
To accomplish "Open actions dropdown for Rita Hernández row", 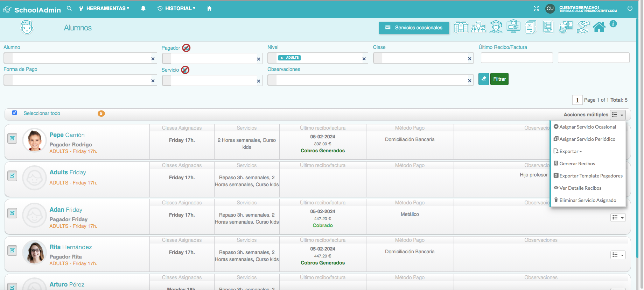I will (618, 255).
